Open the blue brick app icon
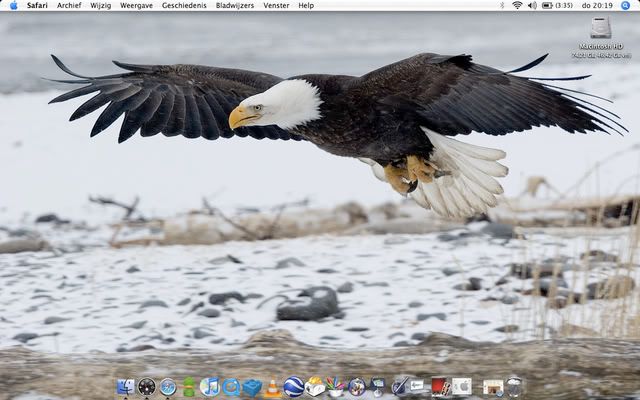This screenshot has width=640, height=400. pos(253,388)
